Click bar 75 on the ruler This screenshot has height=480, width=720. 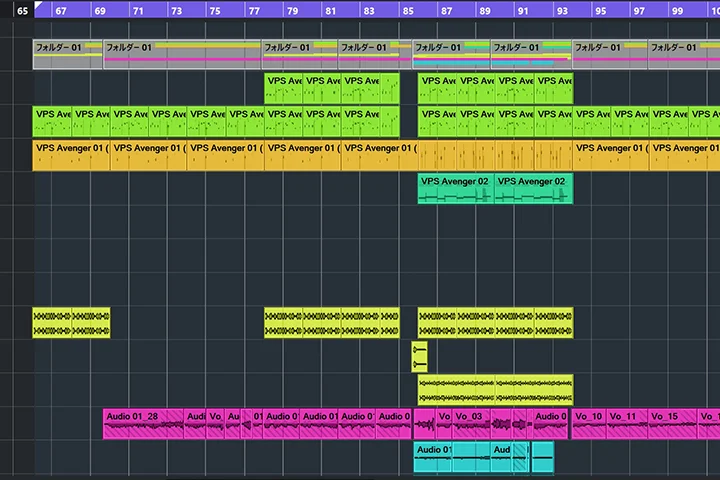click(x=215, y=11)
